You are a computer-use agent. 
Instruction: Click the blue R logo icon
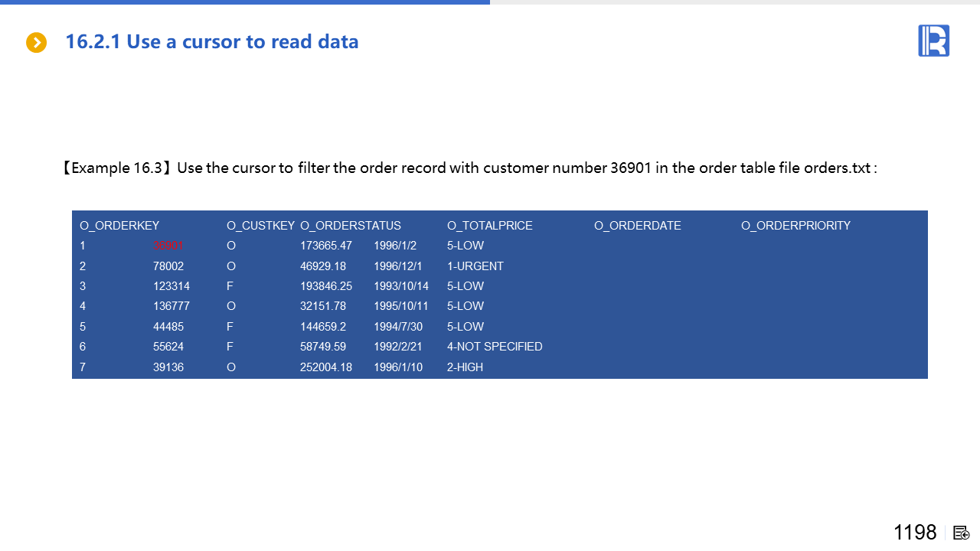point(933,41)
